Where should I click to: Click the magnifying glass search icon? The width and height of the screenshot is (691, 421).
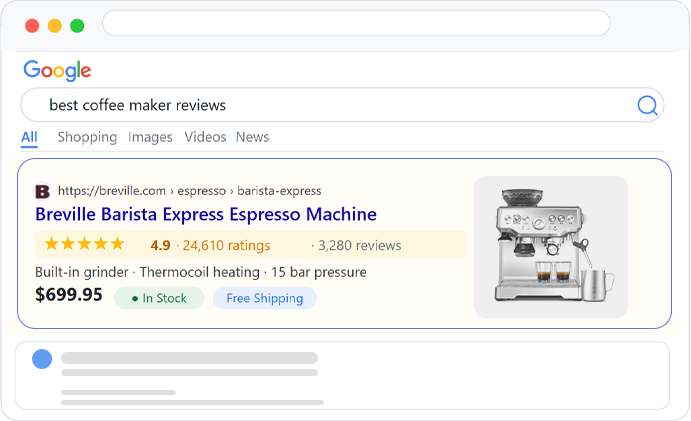[647, 105]
